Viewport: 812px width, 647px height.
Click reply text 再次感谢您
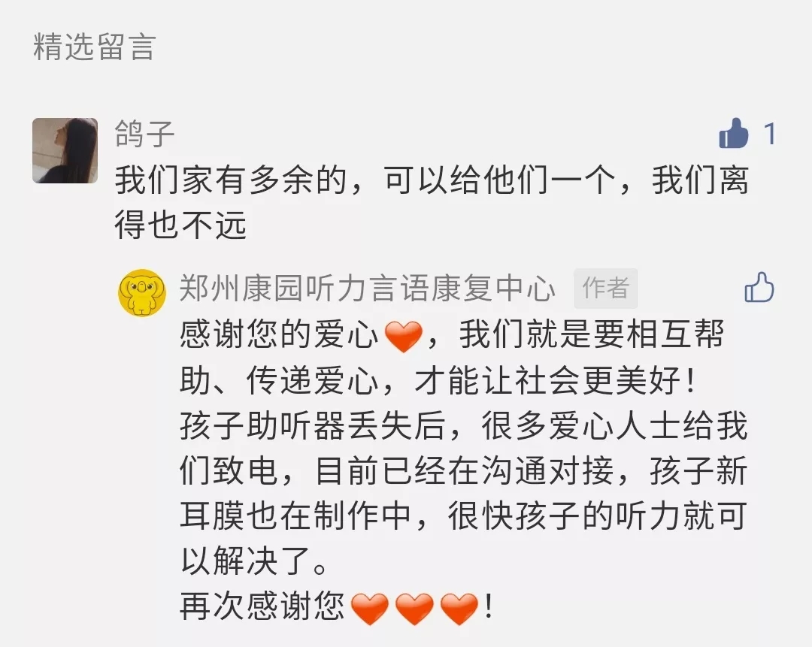point(262,606)
